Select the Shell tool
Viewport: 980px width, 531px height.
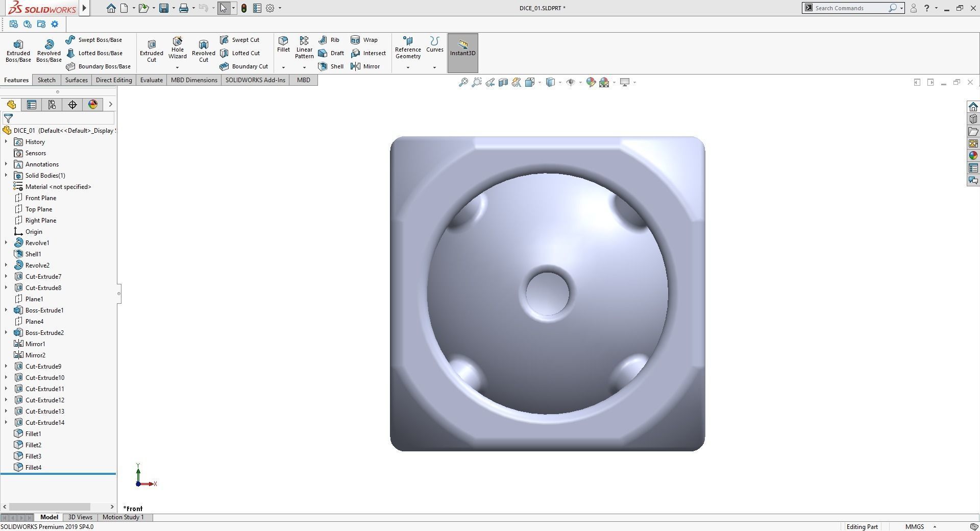pos(331,66)
